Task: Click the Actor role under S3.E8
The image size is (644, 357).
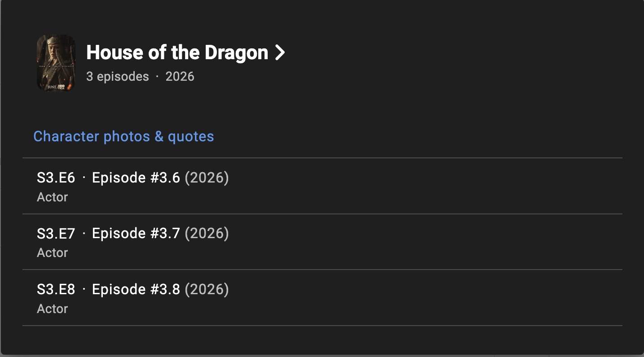Action: (x=52, y=309)
